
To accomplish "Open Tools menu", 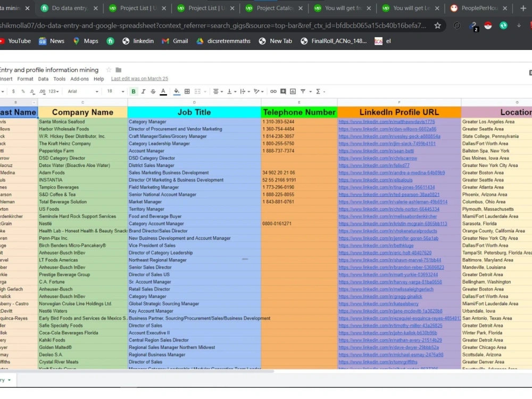I will click(x=60, y=79).
